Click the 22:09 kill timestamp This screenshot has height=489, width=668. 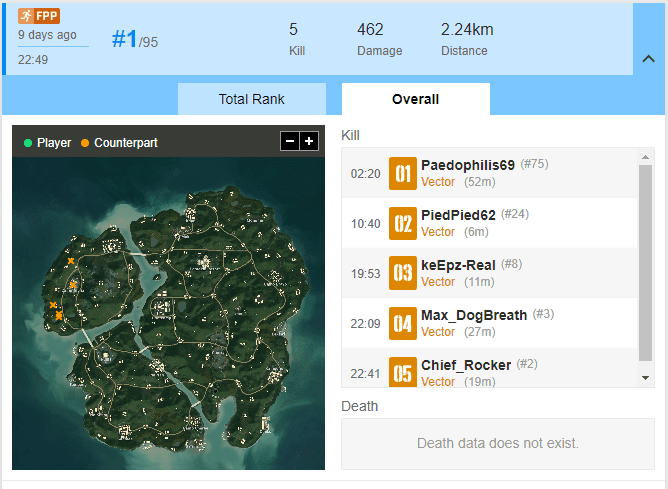click(x=366, y=324)
